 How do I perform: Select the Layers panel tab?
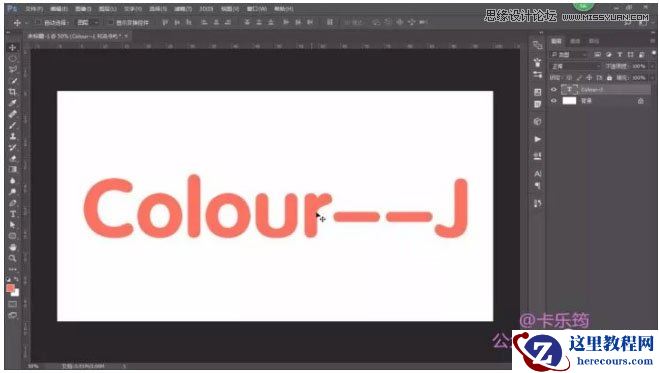tap(556, 41)
